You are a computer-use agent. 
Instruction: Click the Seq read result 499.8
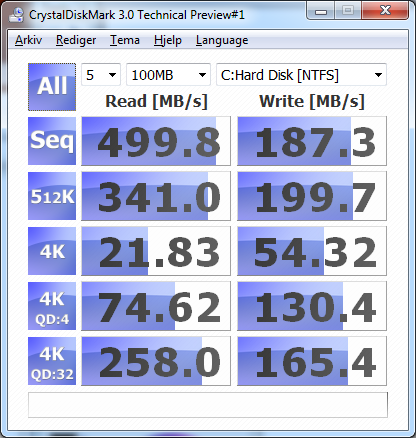pos(156,141)
